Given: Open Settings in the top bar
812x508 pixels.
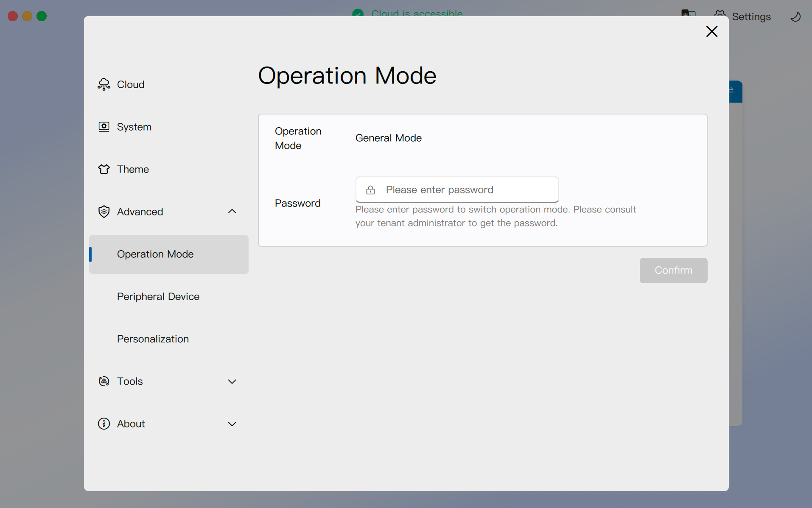Looking at the screenshot, I should click(x=750, y=17).
